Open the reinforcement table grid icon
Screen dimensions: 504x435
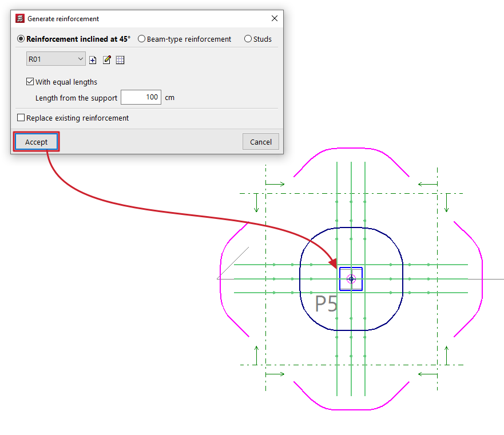[120, 60]
